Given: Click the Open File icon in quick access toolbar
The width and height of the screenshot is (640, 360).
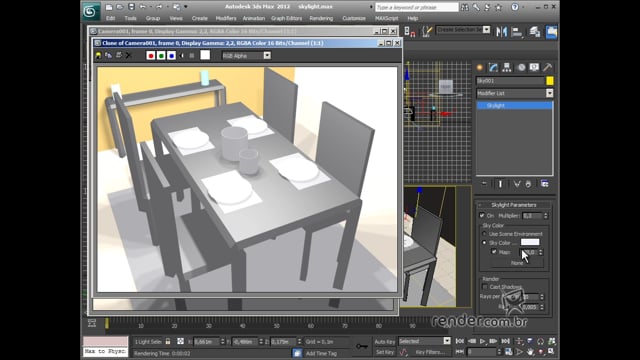Looking at the screenshot, I should (120, 7).
